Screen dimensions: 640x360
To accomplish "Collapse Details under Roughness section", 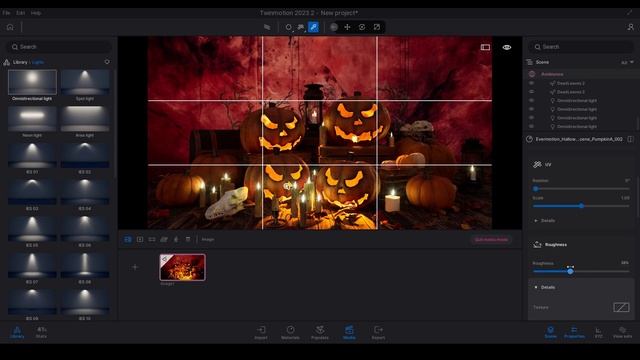I will 545,287.
